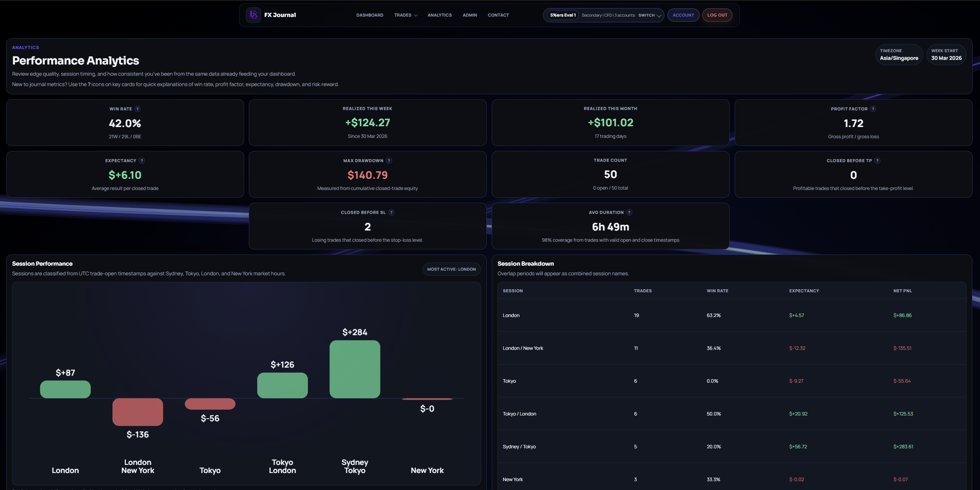
Task: Select the Sydney/Tokyo bar in the chart
Action: tap(355, 369)
